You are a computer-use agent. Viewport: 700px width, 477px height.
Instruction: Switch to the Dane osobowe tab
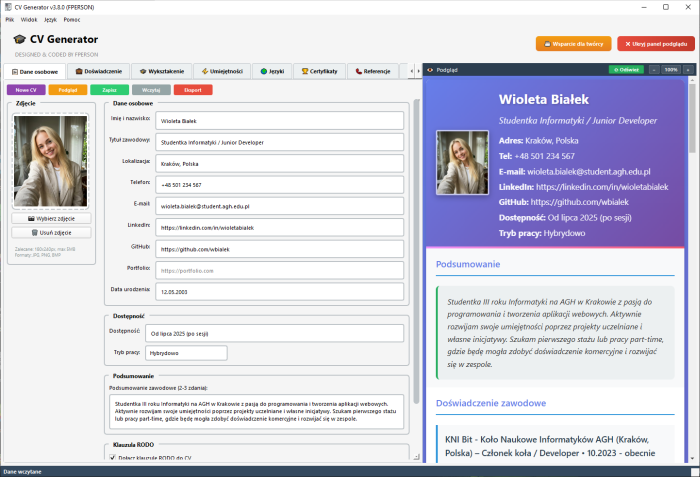point(35,71)
